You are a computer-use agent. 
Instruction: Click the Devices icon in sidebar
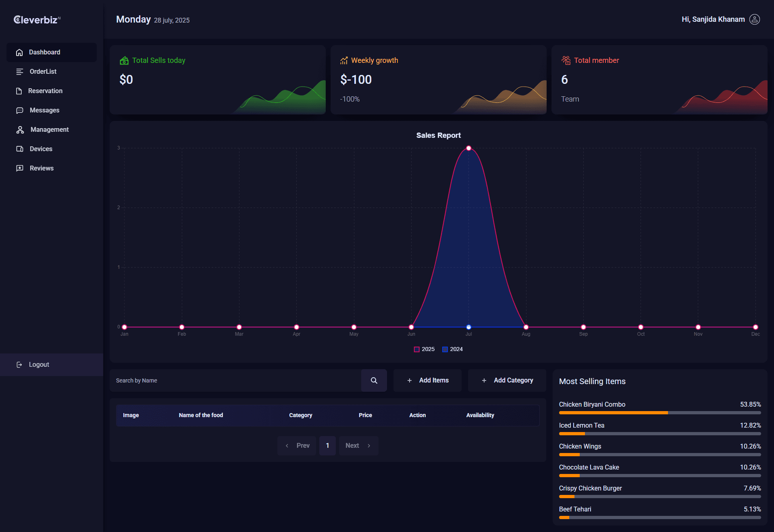(19, 149)
